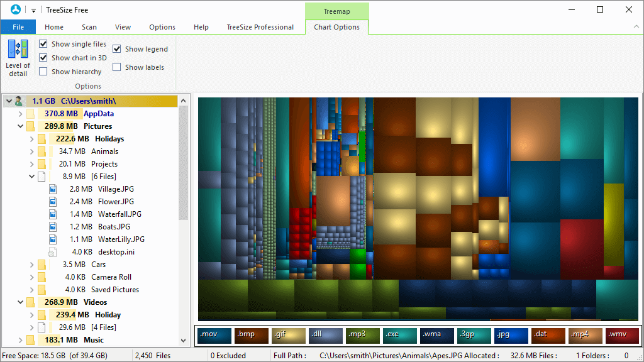Click the user scan icon at the root C:\Users\smith\ entry

click(18, 101)
